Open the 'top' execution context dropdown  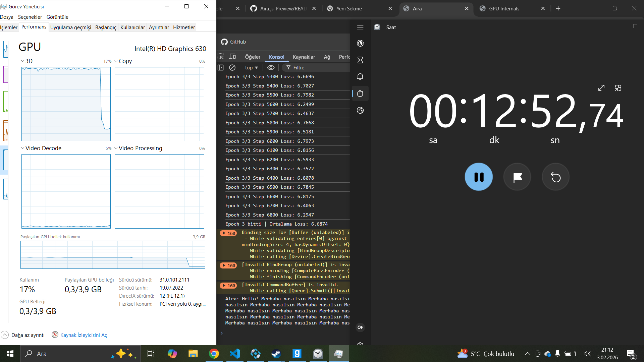pyautogui.click(x=251, y=67)
